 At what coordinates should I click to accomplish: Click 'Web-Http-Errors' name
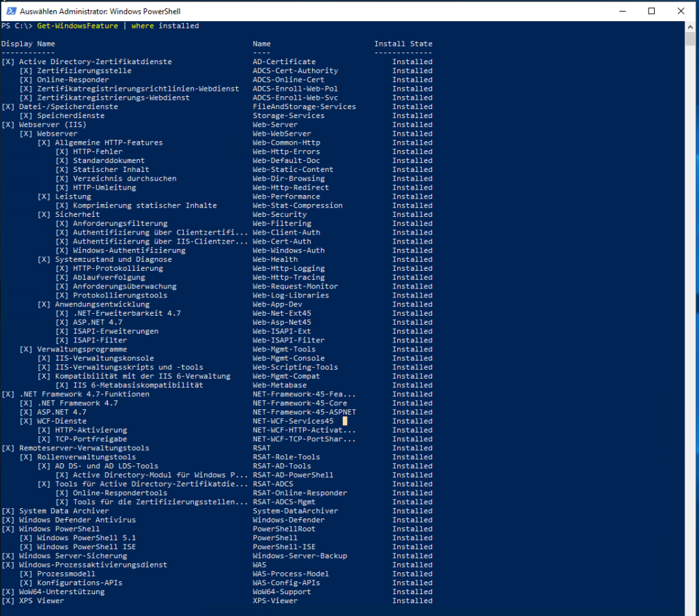tap(286, 151)
